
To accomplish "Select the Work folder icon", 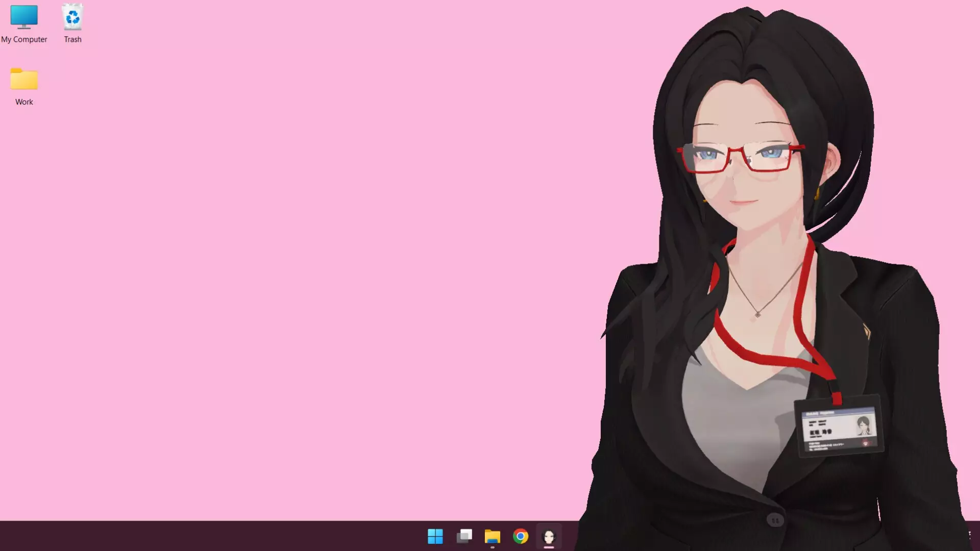I will pyautogui.click(x=24, y=80).
